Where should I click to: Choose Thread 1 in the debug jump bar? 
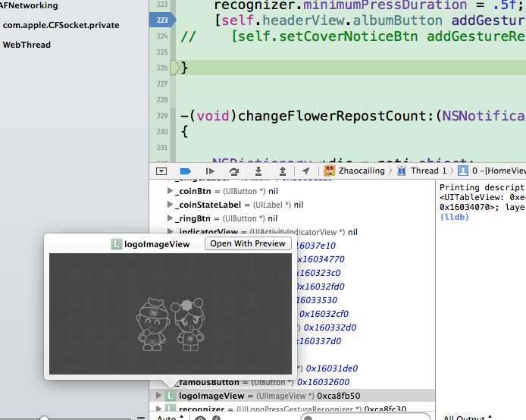tap(422, 171)
